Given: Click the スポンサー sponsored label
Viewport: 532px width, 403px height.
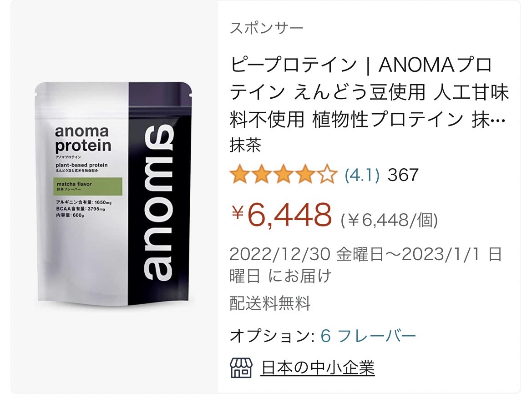Looking at the screenshot, I should (x=266, y=28).
